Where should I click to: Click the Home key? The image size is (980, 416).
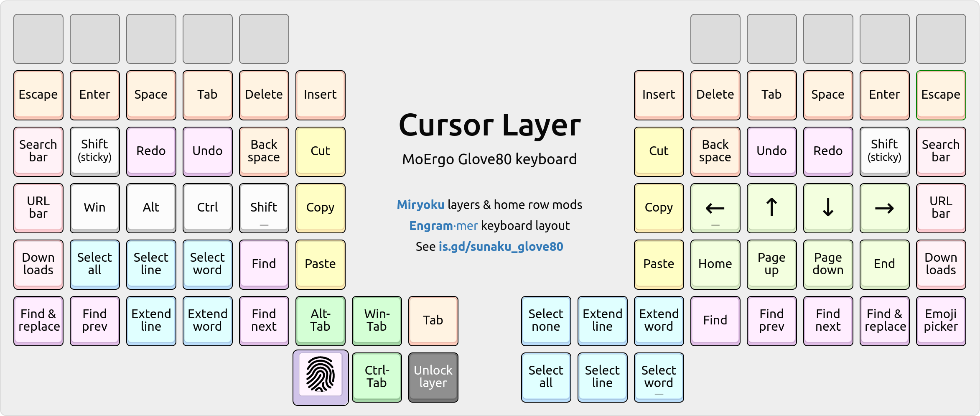coord(715,265)
